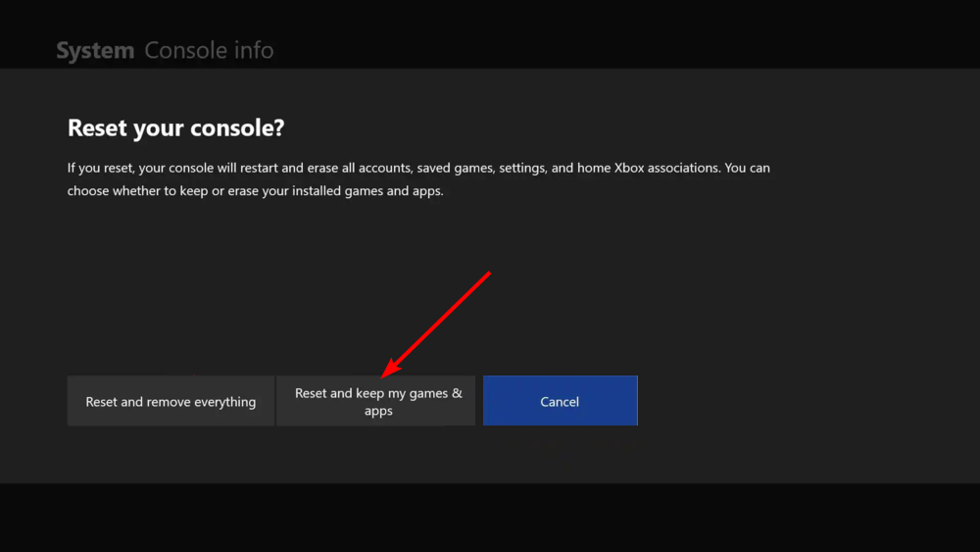Click the 'If you reset, your console will restart' paragraph
980x552 pixels.
(418, 178)
